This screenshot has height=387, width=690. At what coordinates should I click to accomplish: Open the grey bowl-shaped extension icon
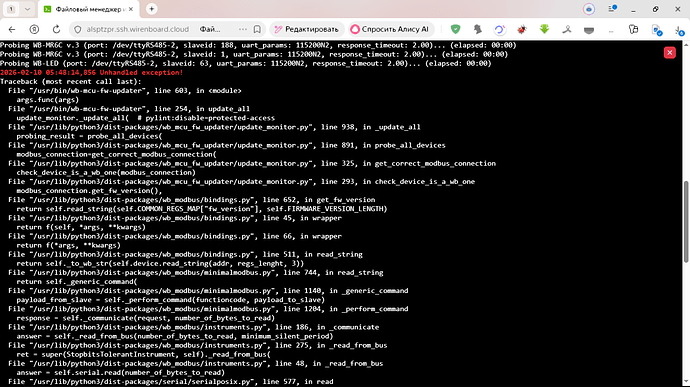(x=589, y=30)
